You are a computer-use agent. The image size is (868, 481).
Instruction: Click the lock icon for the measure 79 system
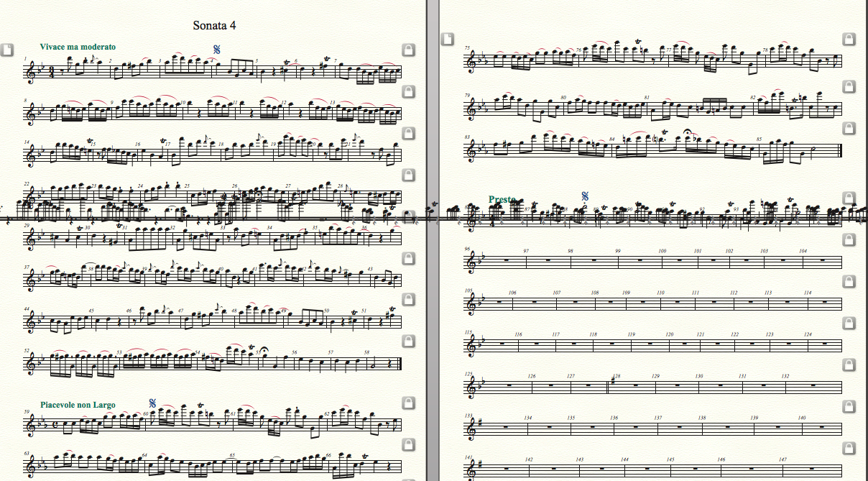click(x=848, y=86)
